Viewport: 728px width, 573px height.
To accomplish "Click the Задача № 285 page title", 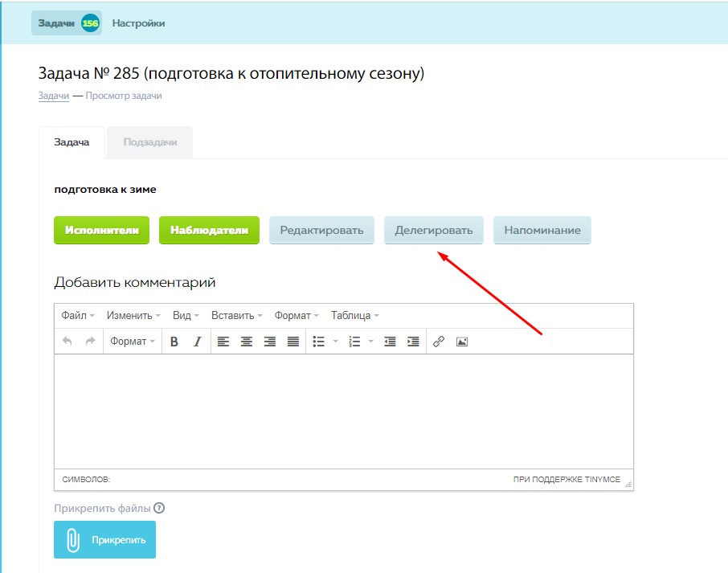I will [231, 73].
